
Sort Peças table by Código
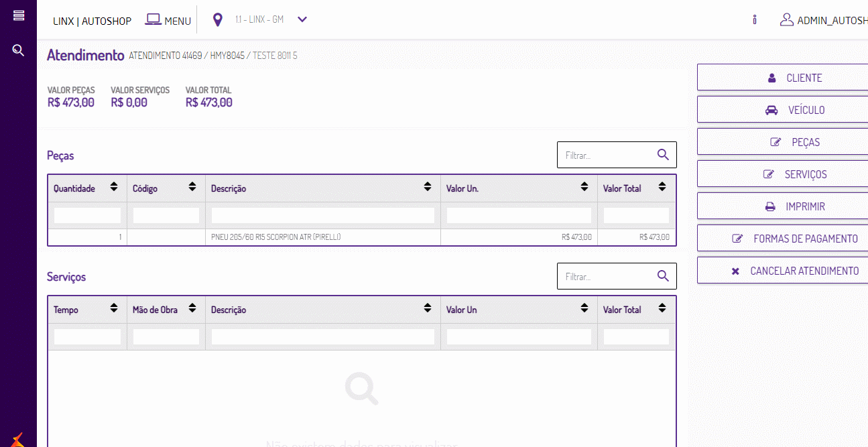tap(192, 187)
